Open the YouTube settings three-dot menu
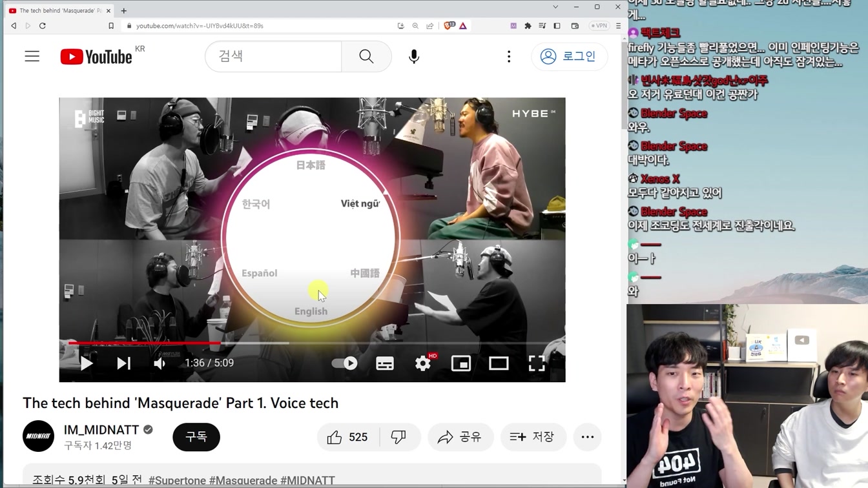This screenshot has width=868, height=488. [509, 56]
